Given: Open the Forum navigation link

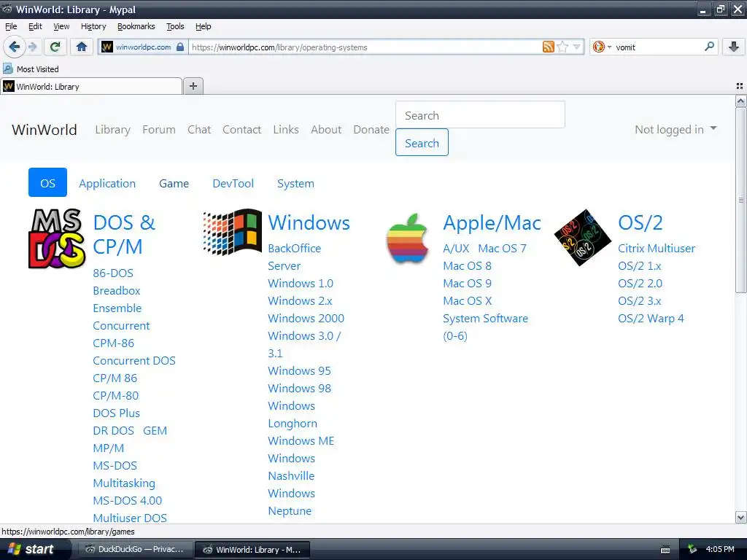Looking at the screenshot, I should 158,130.
